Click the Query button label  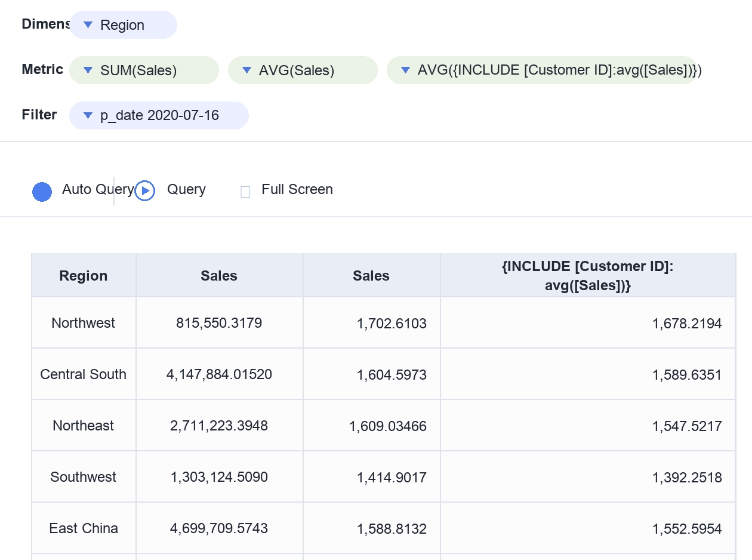click(x=186, y=189)
